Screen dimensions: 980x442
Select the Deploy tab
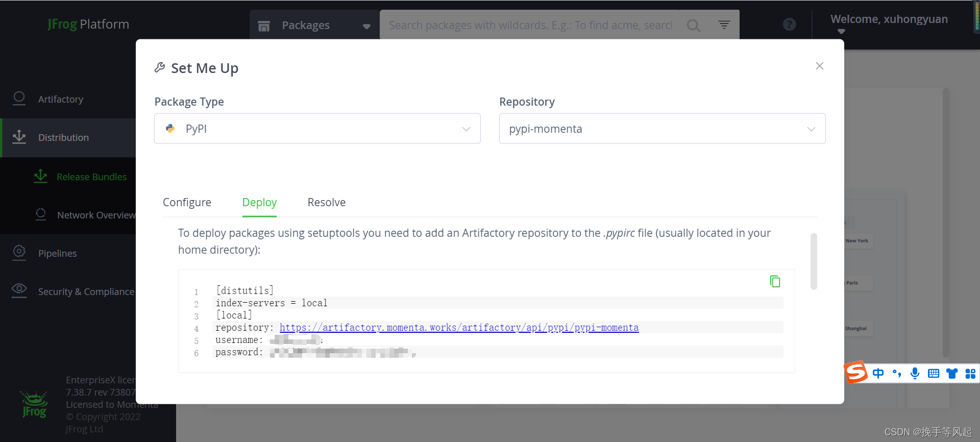[259, 202]
